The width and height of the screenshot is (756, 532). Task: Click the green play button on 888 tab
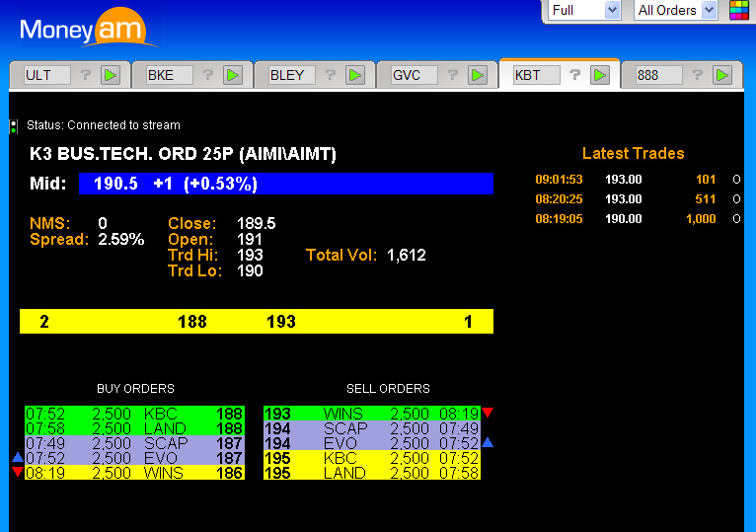coord(722,75)
